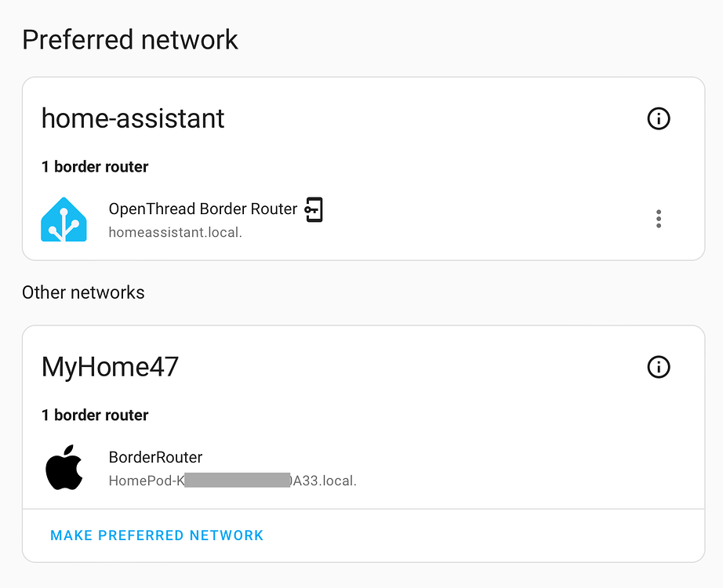Click the Apple logo beside BorderRouter
The image size is (723, 588).
(x=64, y=467)
